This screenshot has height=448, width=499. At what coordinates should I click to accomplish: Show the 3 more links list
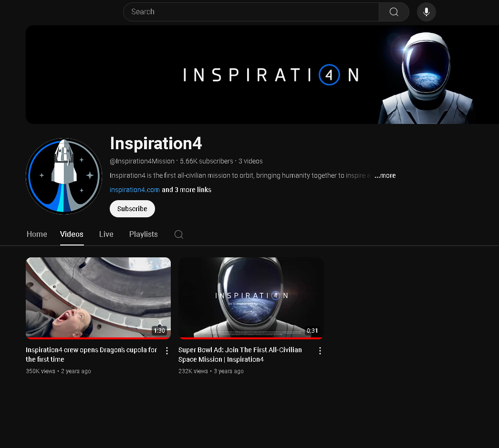pyautogui.click(x=187, y=190)
